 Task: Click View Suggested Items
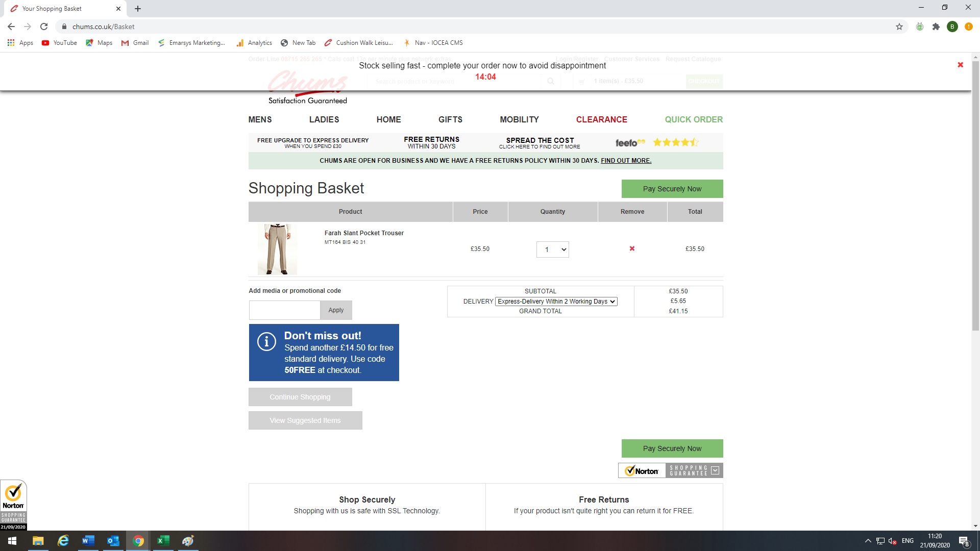pyautogui.click(x=305, y=420)
